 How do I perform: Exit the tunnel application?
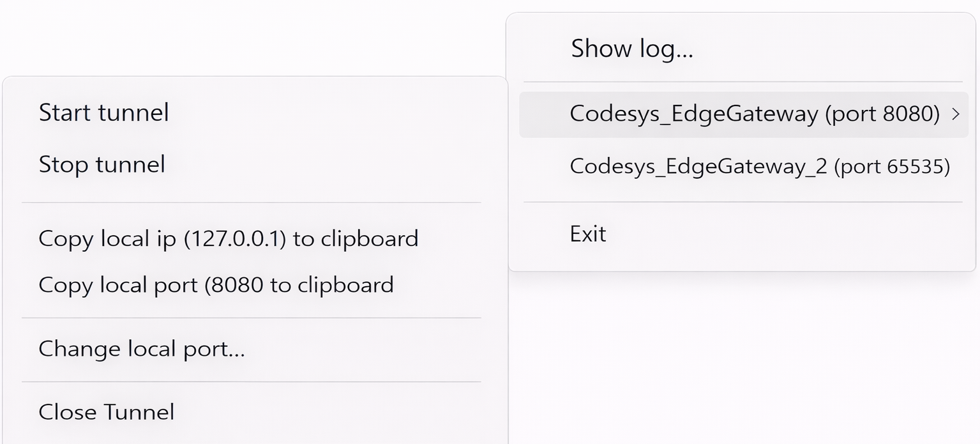[x=587, y=234]
